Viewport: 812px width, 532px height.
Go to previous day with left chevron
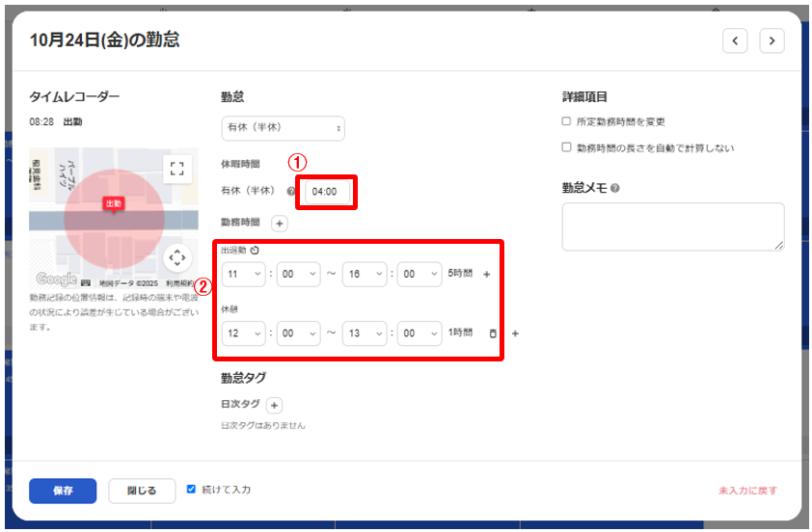pyautogui.click(x=735, y=40)
